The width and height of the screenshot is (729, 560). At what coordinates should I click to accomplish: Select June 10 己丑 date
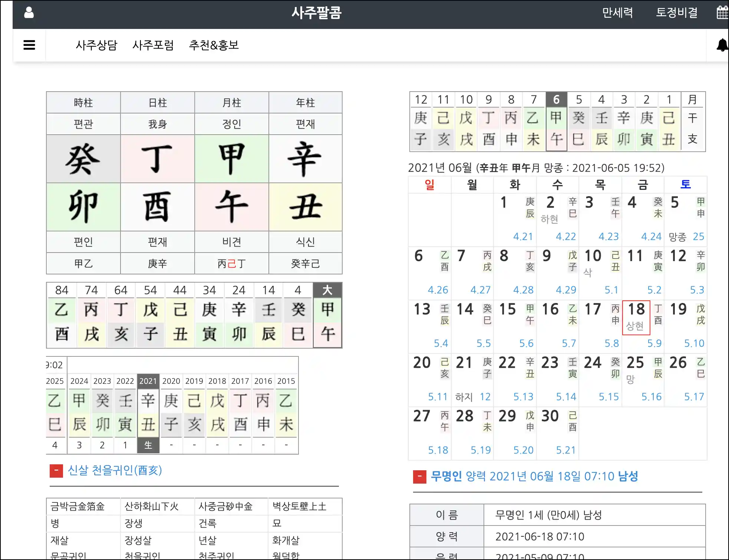600,273
